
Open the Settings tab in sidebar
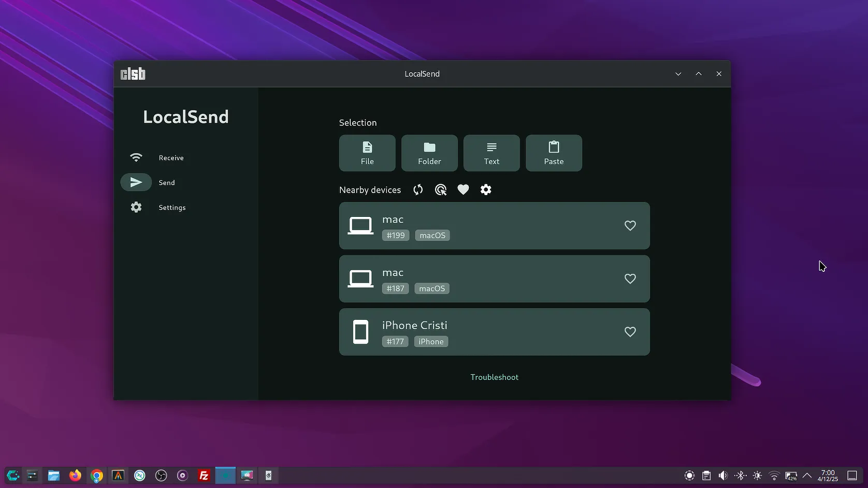click(172, 208)
